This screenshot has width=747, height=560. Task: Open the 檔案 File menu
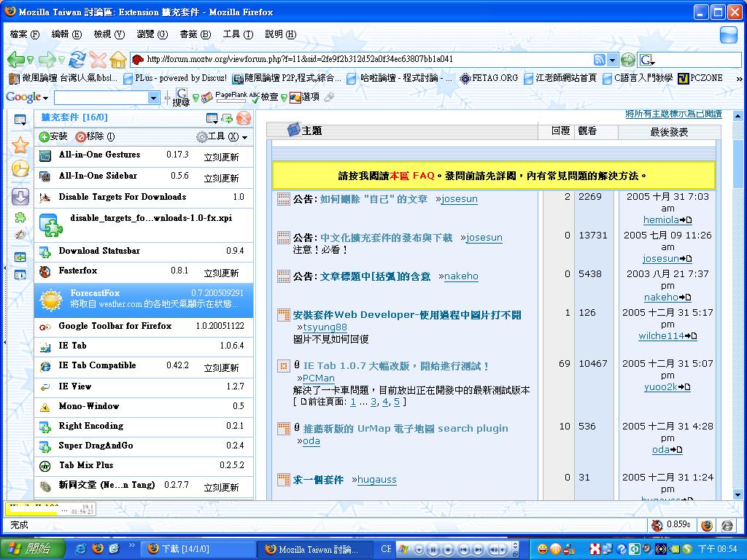[24, 34]
